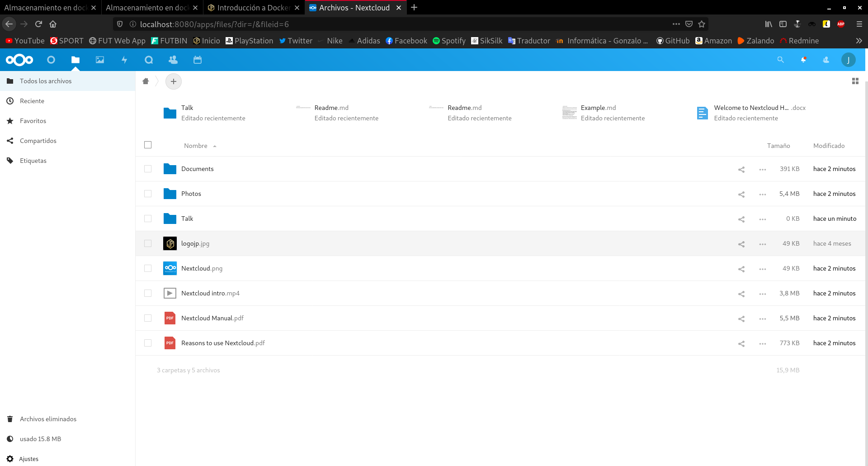Share Nextcloud.png file
Screen dimensions: 868x466
tap(741, 269)
